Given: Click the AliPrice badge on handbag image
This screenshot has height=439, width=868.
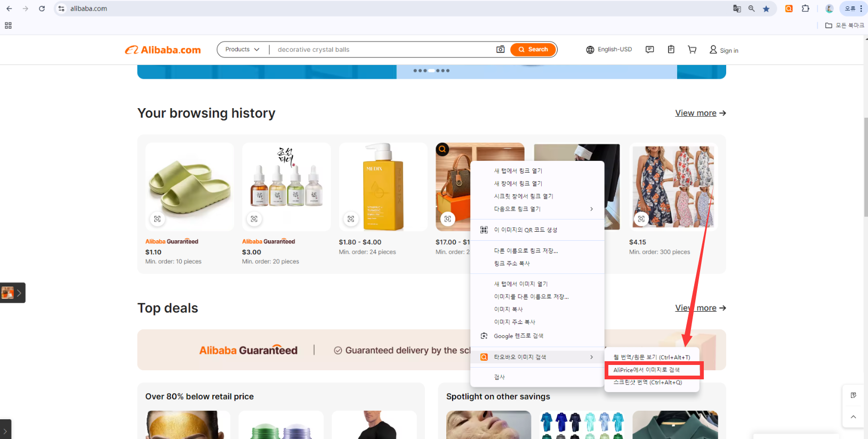Looking at the screenshot, I should [443, 150].
